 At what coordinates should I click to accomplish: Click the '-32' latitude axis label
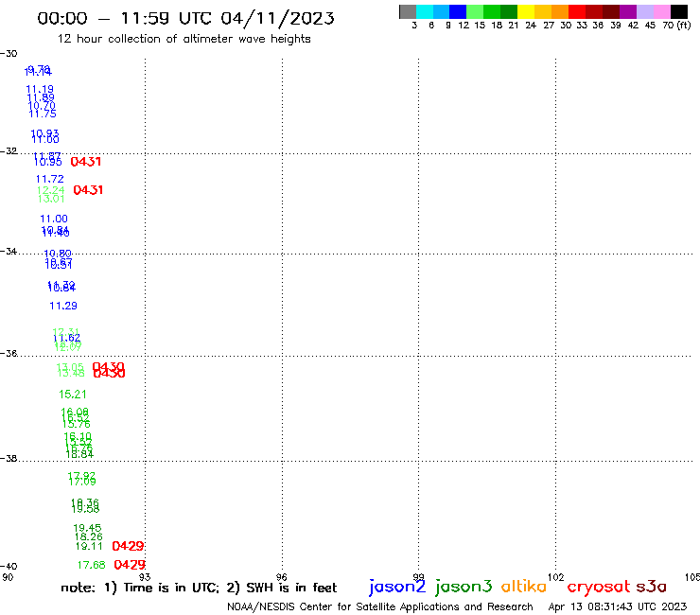click(9, 151)
